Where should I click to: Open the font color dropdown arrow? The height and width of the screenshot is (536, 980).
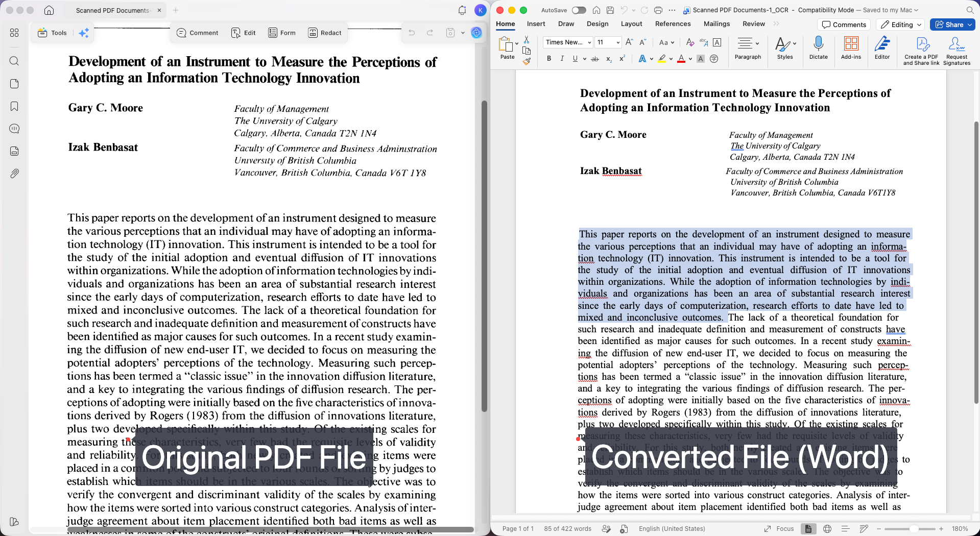point(690,59)
